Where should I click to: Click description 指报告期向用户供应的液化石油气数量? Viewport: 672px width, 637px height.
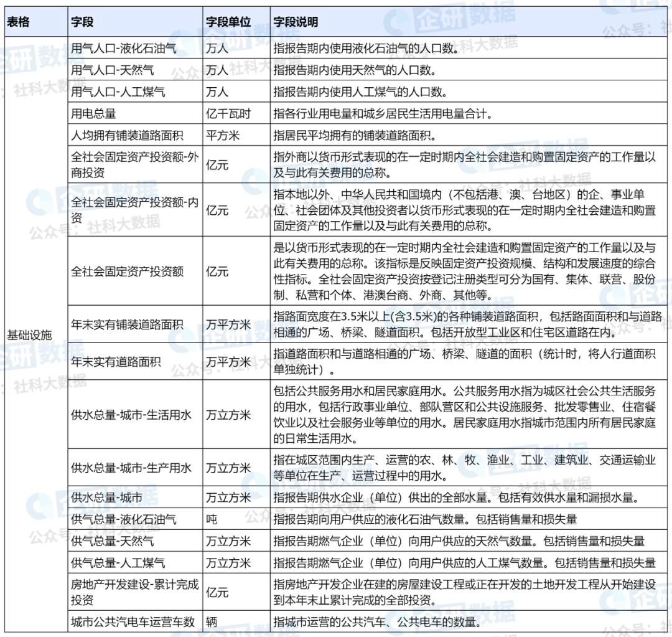click(469, 519)
